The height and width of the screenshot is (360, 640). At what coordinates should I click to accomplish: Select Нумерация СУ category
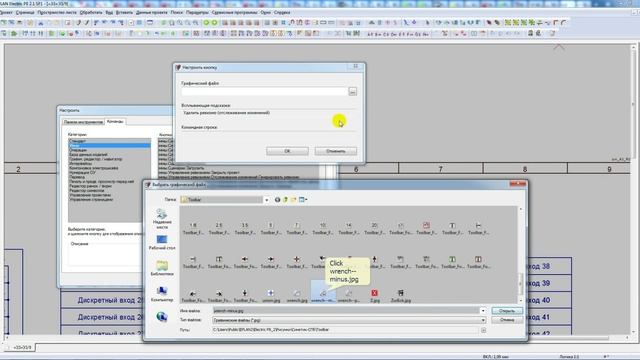(x=82, y=173)
